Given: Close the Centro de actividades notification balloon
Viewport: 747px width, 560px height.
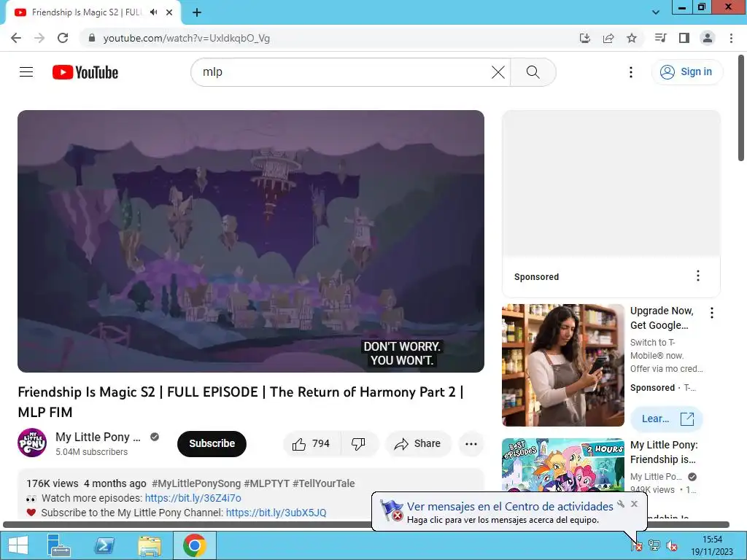Looking at the screenshot, I should [634, 504].
